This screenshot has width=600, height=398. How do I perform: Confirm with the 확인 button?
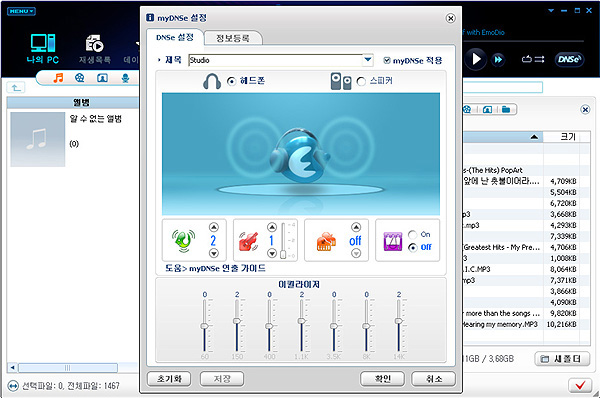tap(382, 379)
